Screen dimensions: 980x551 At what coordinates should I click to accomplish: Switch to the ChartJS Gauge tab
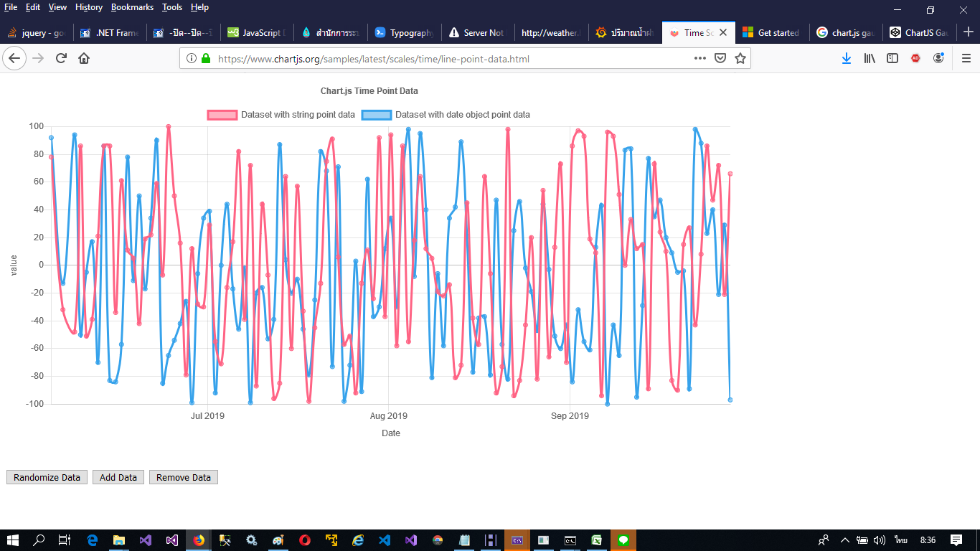pyautogui.click(x=920, y=32)
